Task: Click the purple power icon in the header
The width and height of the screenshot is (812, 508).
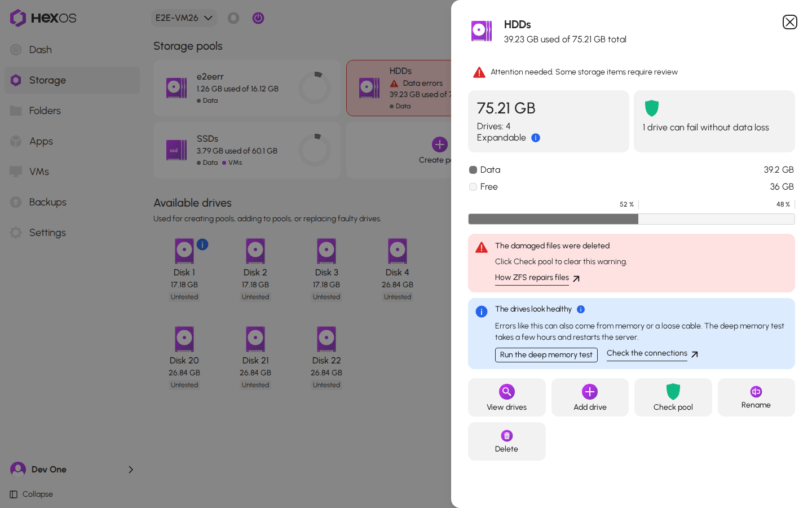Action: [x=258, y=18]
